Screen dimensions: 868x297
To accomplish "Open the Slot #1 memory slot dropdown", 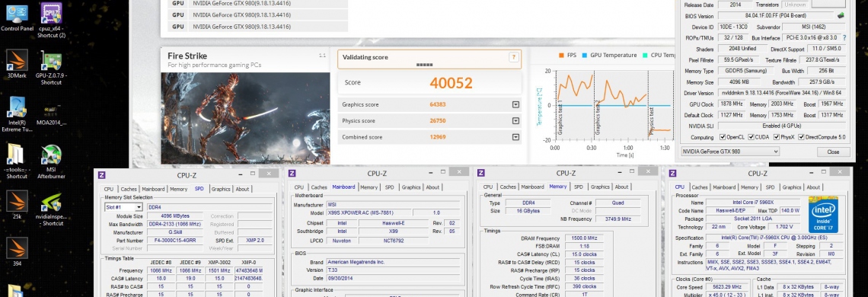I will [x=123, y=207].
